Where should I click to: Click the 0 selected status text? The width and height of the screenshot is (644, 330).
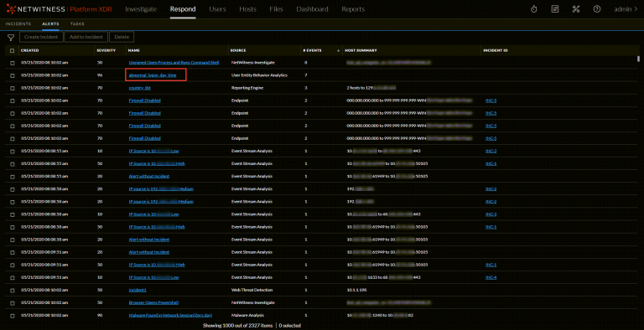pyautogui.click(x=290, y=326)
